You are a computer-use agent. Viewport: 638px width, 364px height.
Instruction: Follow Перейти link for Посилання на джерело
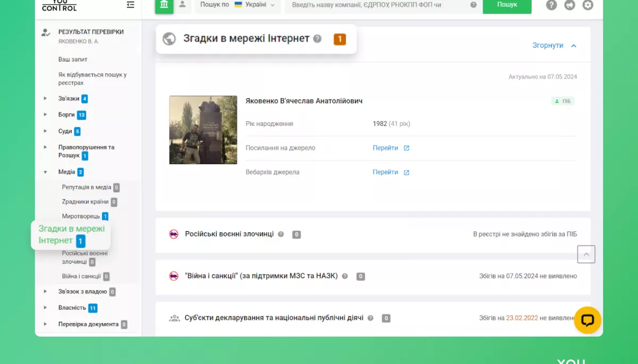point(385,148)
